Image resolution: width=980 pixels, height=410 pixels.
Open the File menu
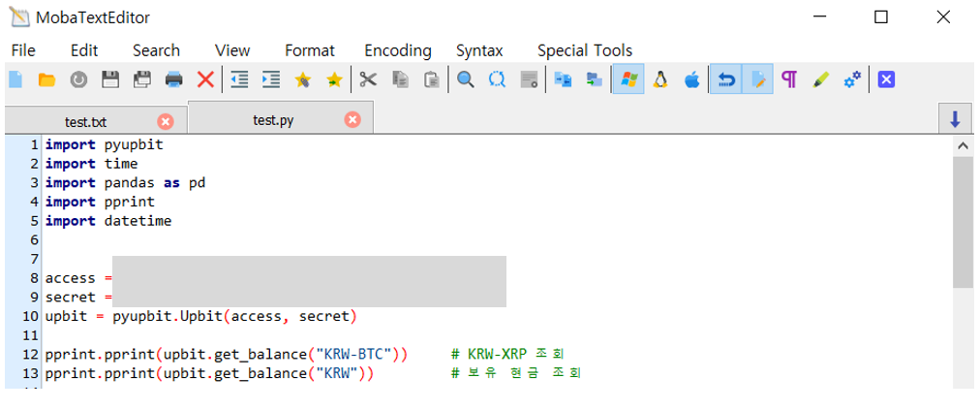tap(23, 50)
